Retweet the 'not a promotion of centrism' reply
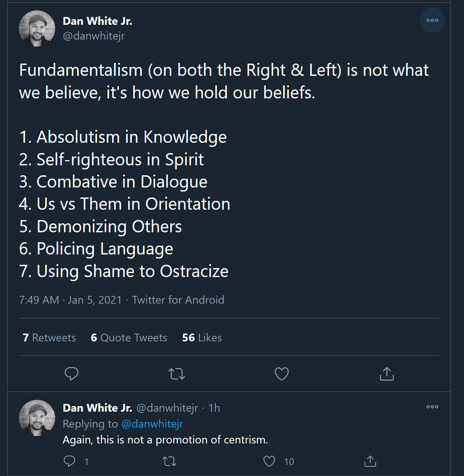 pos(169,461)
